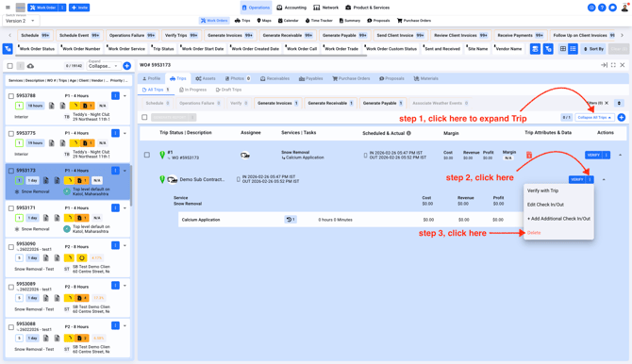Open the Expand/Collapse dropdown in list panel
Image resolution: width=632 pixels, height=364 pixels.
(103, 66)
